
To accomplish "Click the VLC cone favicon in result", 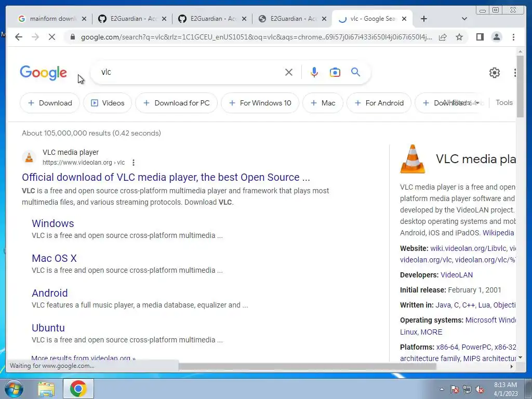I will click(29, 157).
